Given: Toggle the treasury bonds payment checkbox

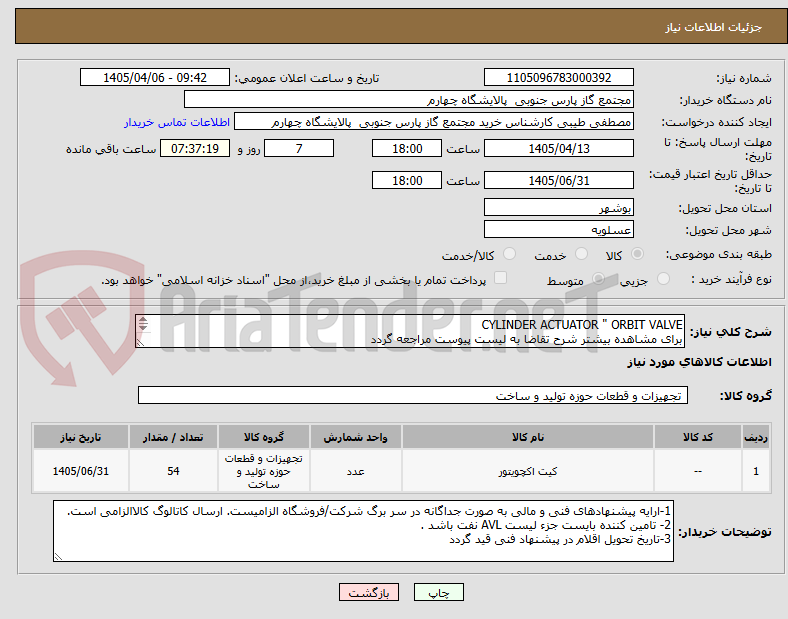Looking at the screenshot, I should pyautogui.click(x=501, y=278).
